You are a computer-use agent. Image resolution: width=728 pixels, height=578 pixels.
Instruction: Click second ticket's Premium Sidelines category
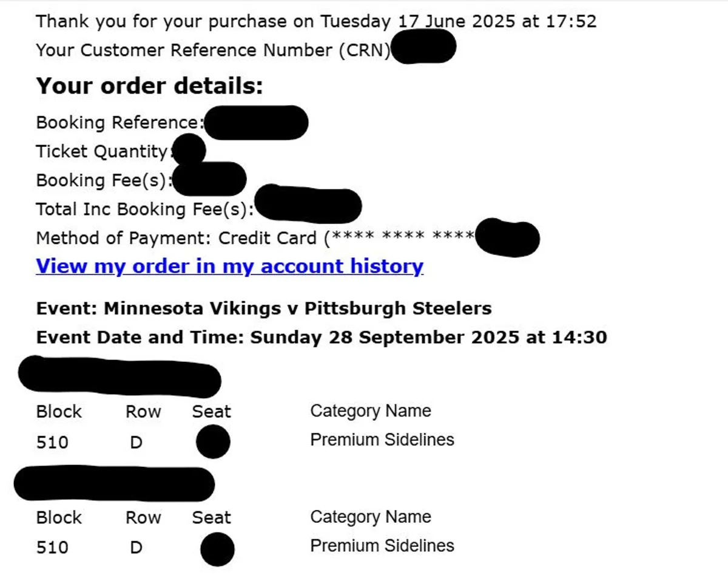click(382, 545)
